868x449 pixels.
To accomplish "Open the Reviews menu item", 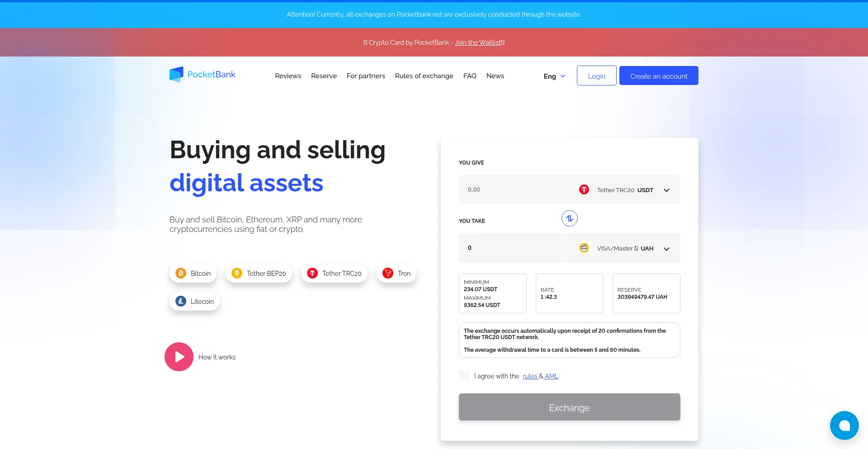I will tap(288, 76).
